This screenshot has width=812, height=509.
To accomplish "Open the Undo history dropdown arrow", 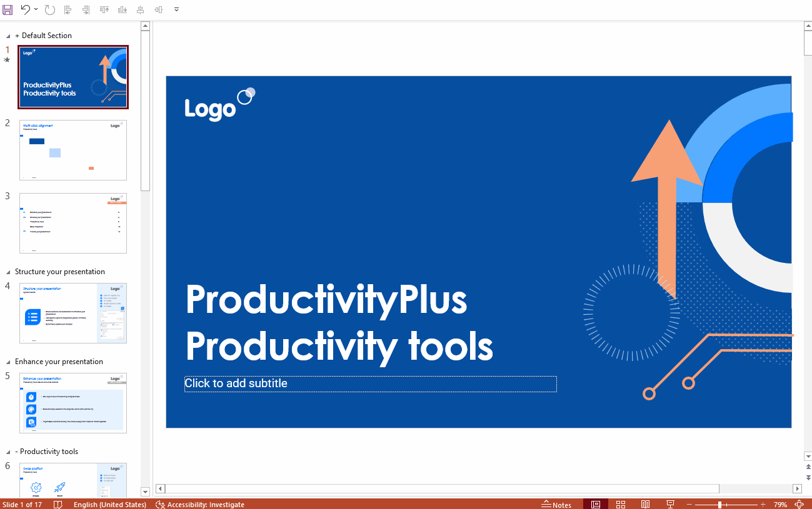I will (36, 9).
